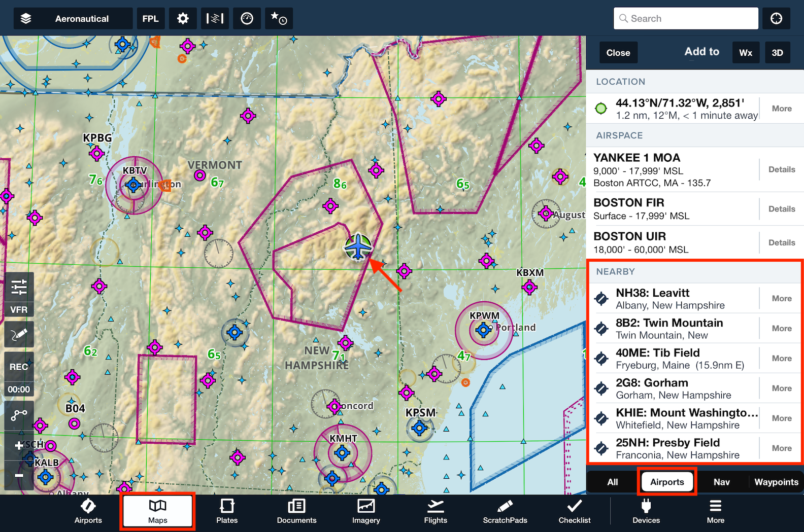Tap More for NH38 Leavitt
The height and width of the screenshot is (532, 804).
pyautogui.click(x=782, y=299)
